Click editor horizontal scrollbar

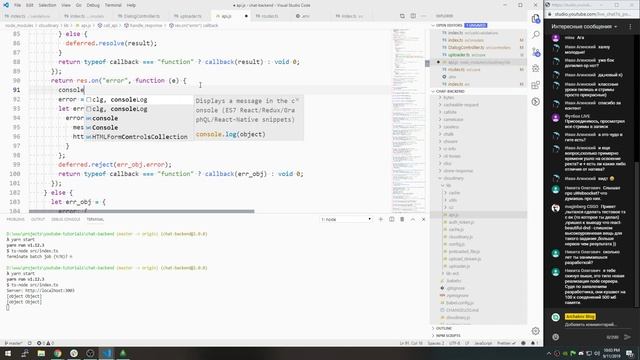142,211
